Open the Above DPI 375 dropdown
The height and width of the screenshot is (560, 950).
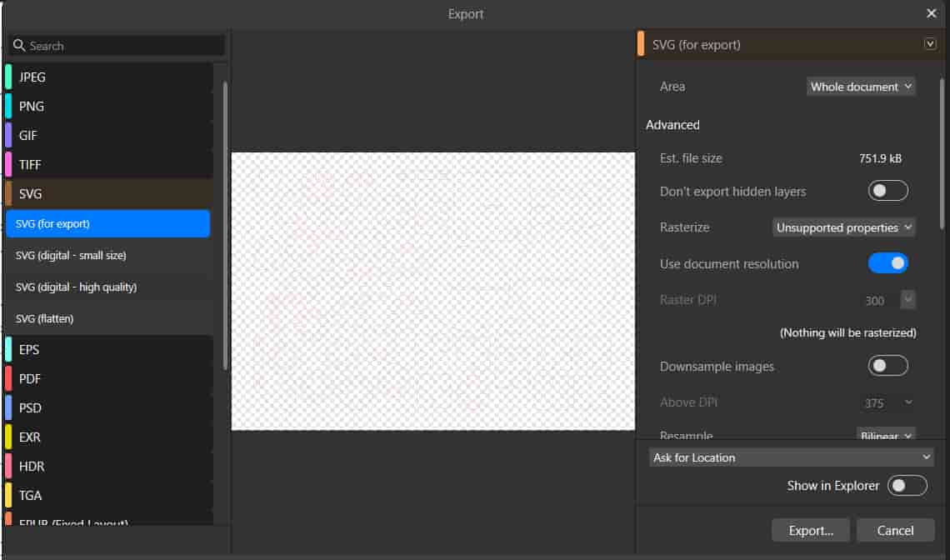(x=887, y=402)
